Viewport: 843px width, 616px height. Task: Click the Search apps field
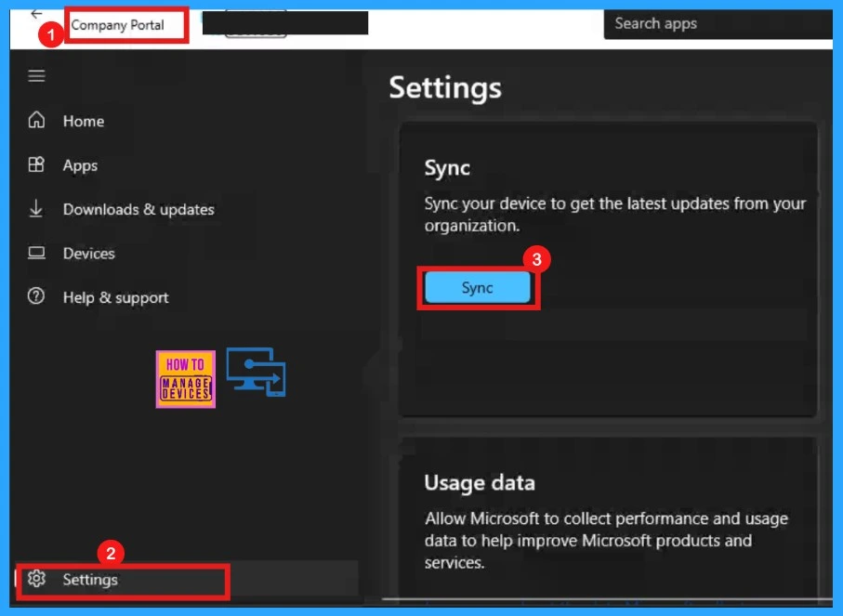tap(718, 24)
